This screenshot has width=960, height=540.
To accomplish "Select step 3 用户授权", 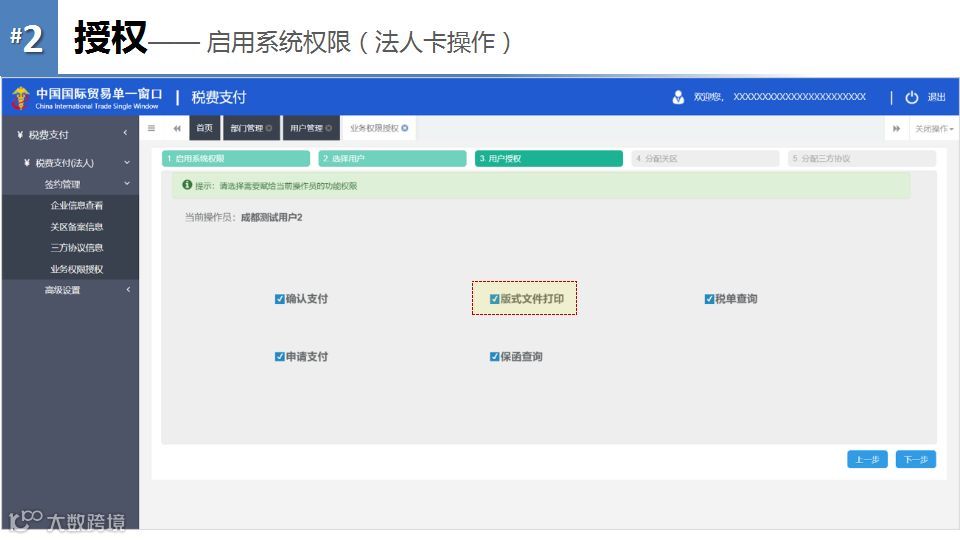I will 549,159.
